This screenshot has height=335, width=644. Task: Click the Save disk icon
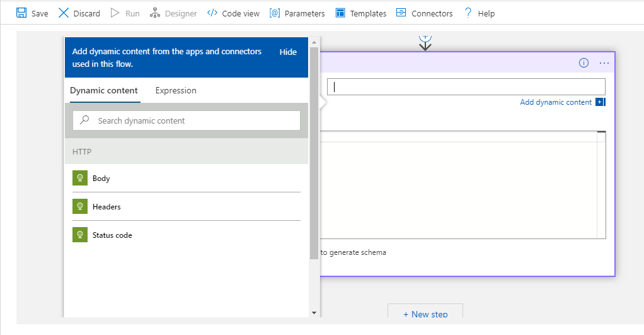point(21,13)
